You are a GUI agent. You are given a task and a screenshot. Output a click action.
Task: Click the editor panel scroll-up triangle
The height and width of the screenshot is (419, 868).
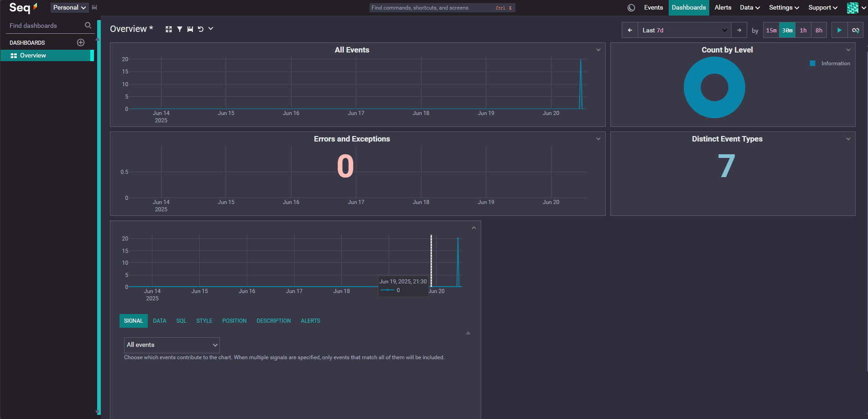click(x=468, y=333)
